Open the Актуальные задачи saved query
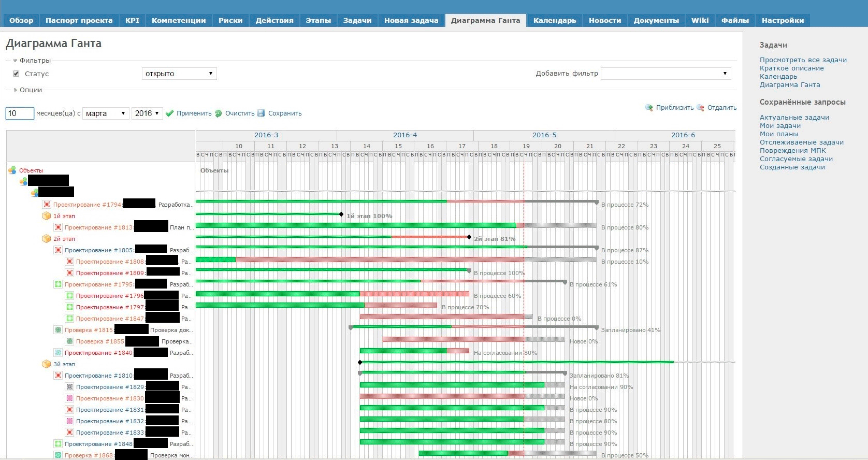The width and height of the screenshot is (868, 460). click(794, 118)
